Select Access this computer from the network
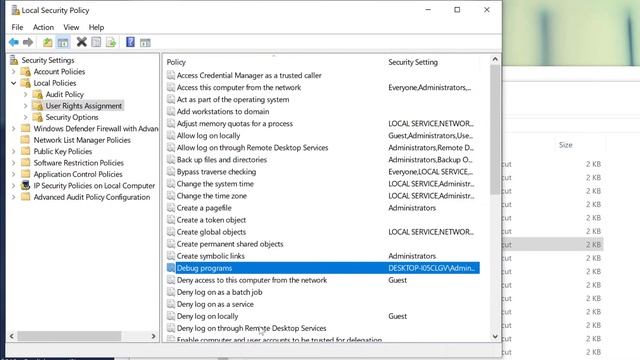The image size is (640, 360). coord(239,87)
